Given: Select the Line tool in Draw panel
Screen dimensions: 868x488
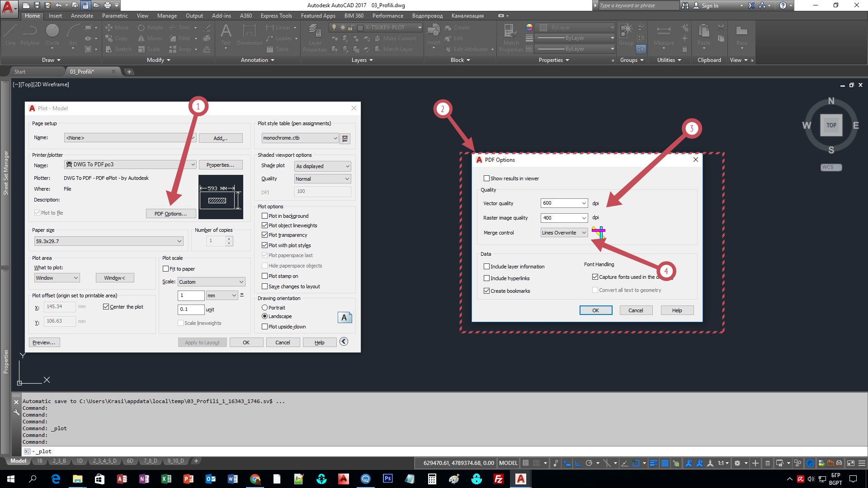Looking at the screenshot, I should click(x=10, y=35).
